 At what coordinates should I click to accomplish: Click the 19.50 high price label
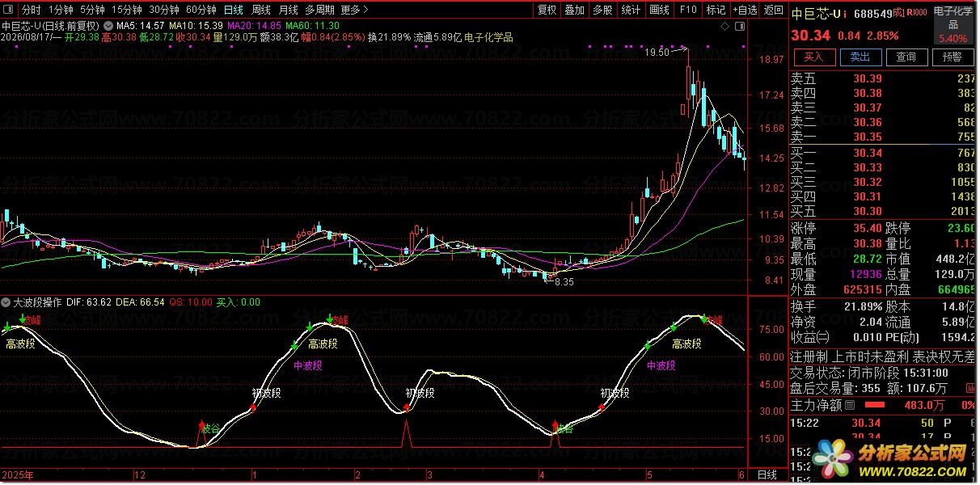[x=656, y=52]
